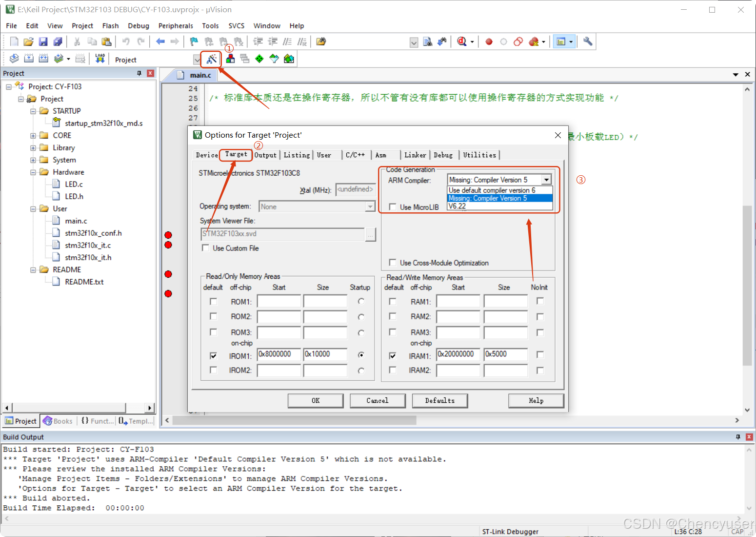Open the Debug tab in options dialog
Screen dimensions: 756x537
tap(443, 155)
